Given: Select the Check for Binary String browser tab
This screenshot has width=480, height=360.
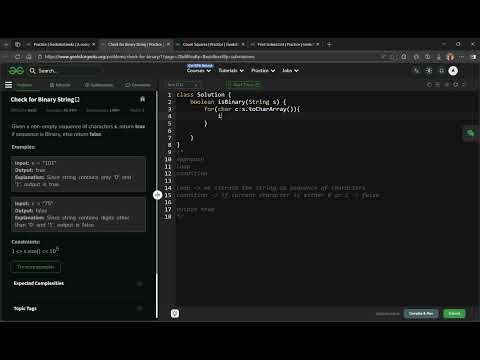Looking at the screenshot, I should click(135, 44).
